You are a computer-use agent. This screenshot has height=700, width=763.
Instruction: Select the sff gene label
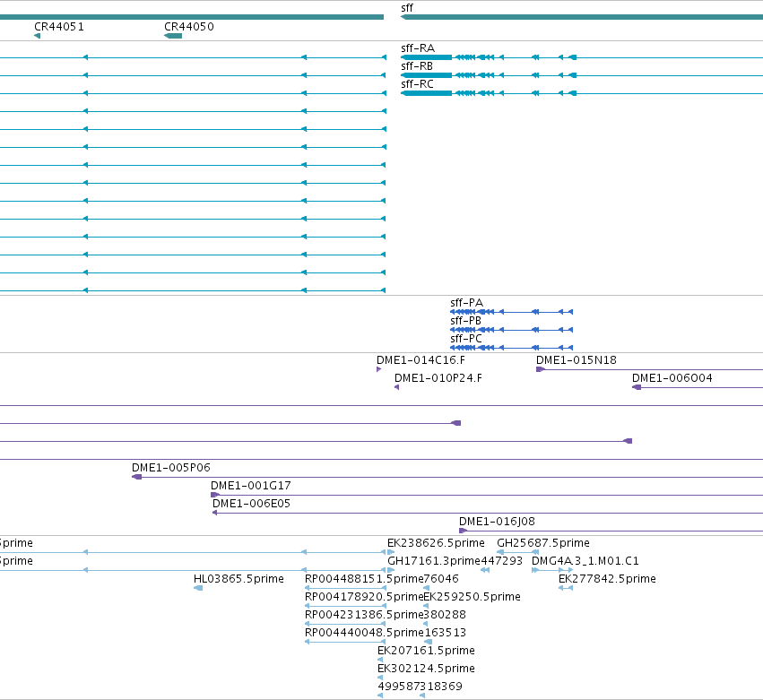(407, 8)
